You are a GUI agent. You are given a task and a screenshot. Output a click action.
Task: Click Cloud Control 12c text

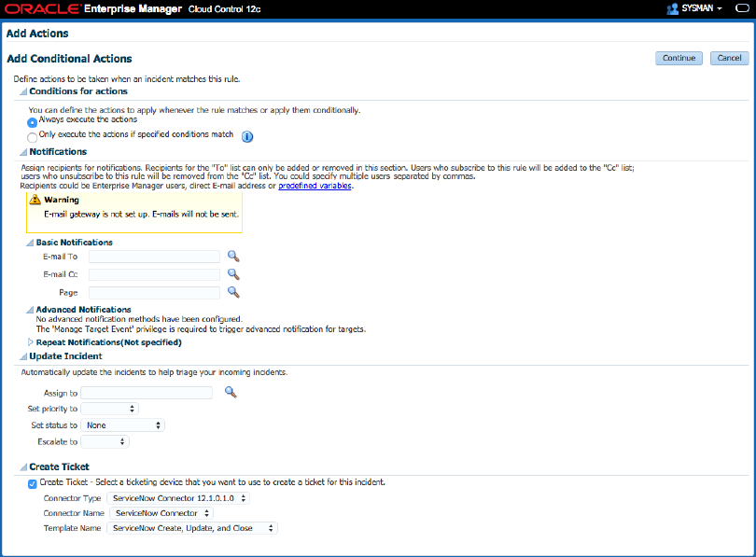224,9
